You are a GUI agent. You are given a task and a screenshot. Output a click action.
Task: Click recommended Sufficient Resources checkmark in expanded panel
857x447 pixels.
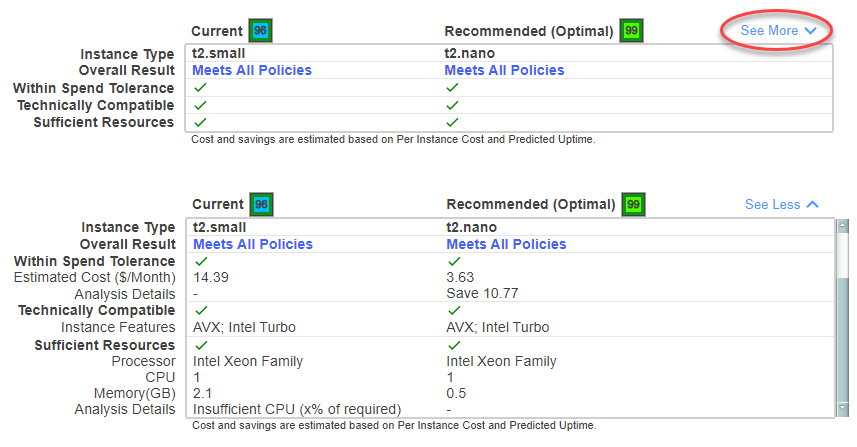[454, 345]
